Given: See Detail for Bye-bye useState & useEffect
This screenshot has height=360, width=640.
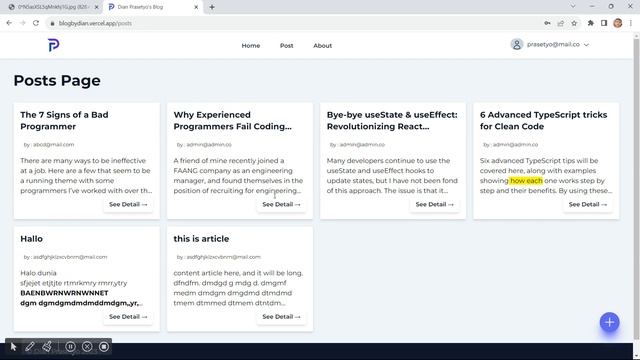Looking at the screenshot, I should pyautogui.click(x=435, y=204).
